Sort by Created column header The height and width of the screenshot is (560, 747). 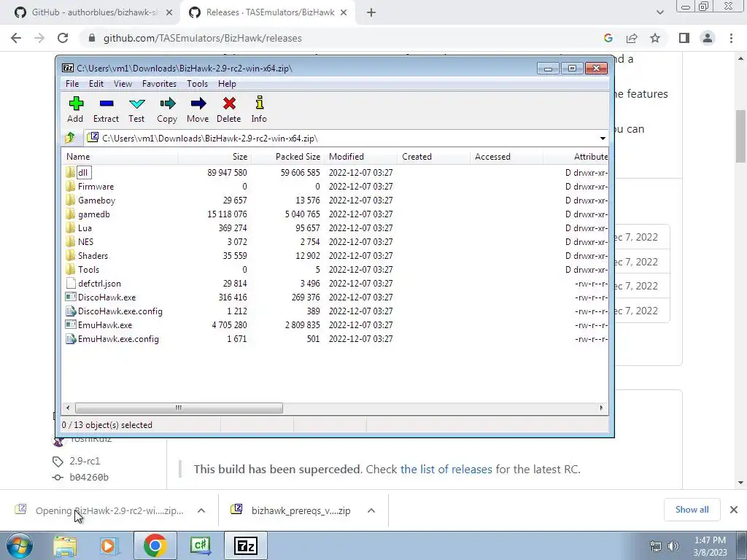click(433, 156)
